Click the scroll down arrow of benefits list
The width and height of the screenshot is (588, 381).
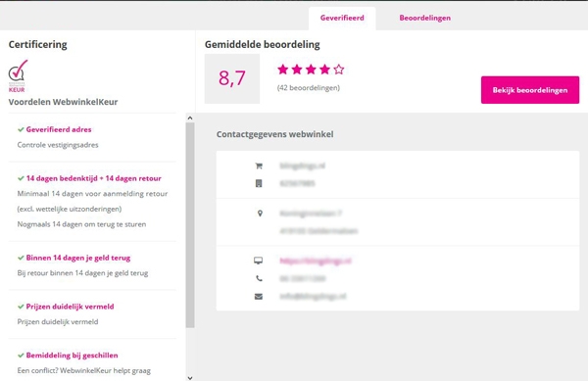pyautogui.click(x=190, y=378)
